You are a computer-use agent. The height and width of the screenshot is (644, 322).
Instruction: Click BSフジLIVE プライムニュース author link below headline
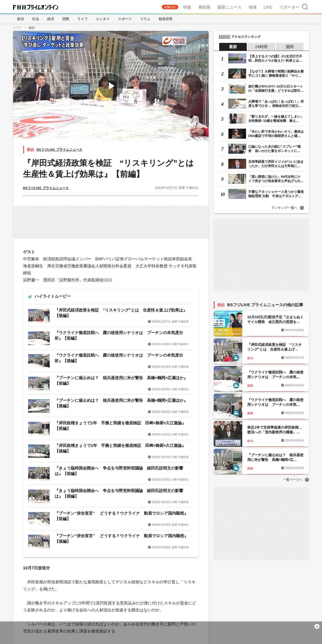point(46,188)
